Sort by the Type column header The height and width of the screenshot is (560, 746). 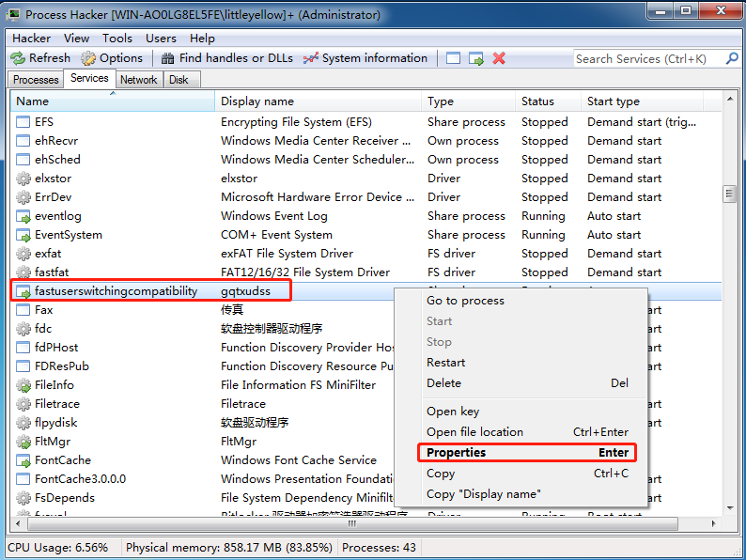[x=468, y=101]
